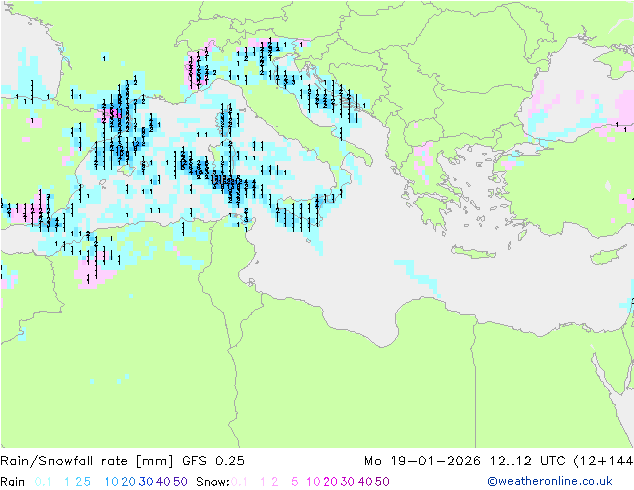This screenshot has height=490, width=634.
Task: Click the '12..12 UTC' time label
Action: pyautogui.click(x=527, y=461)
